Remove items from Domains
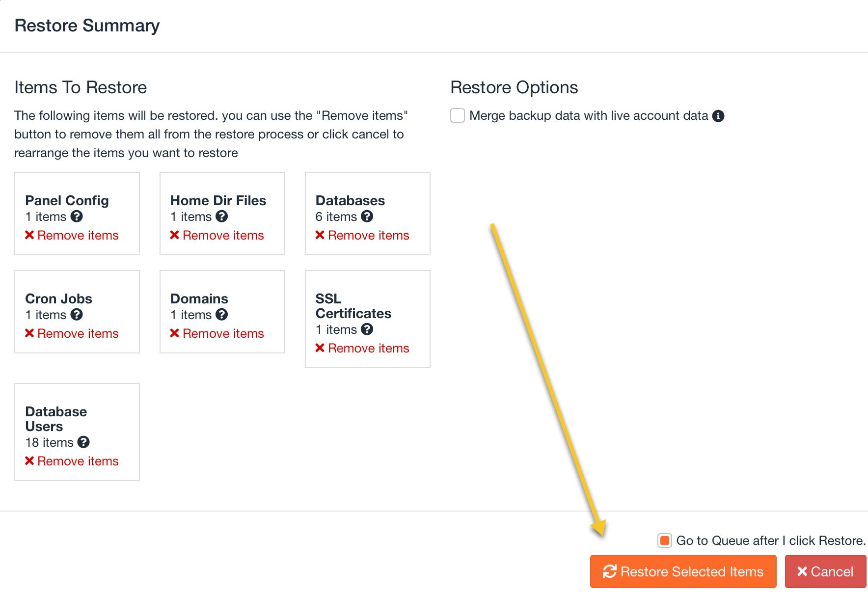 217,333
